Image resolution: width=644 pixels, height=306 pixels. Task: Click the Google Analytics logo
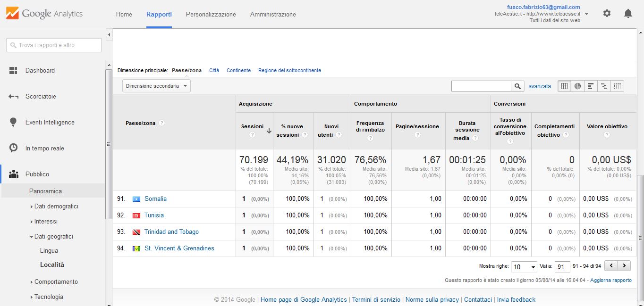(x=44, y=14)
